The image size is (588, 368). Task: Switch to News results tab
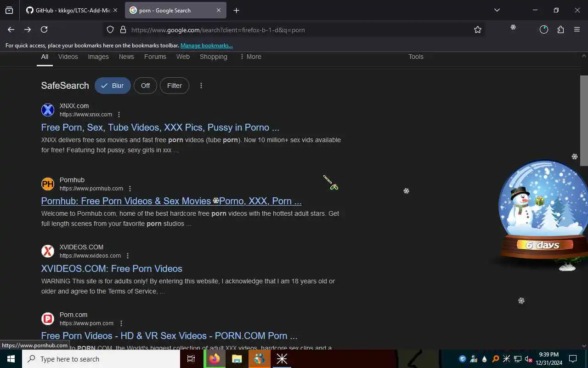pyautogui.click(x=126, y=57)
